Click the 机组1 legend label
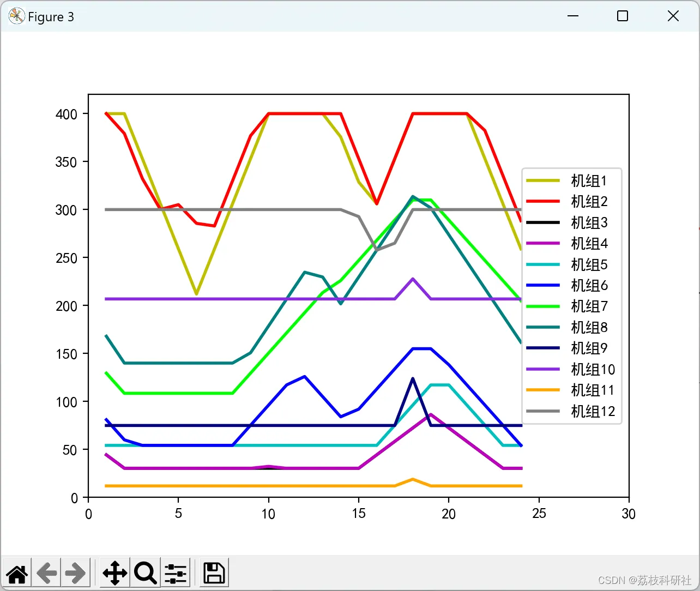The image size is (700, 591). (x=589, y=180)
